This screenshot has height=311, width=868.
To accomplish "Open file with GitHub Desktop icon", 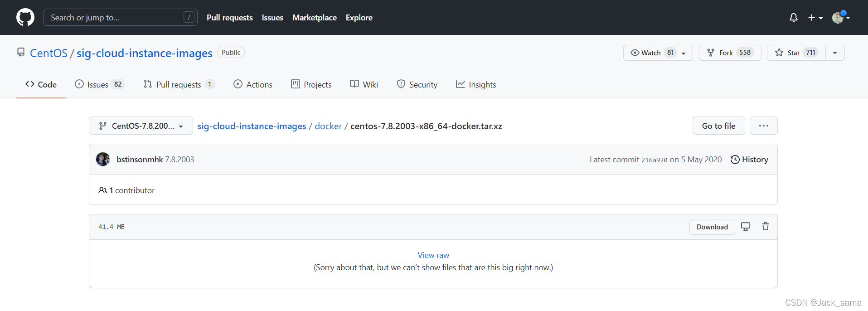I will click(746, 226).
